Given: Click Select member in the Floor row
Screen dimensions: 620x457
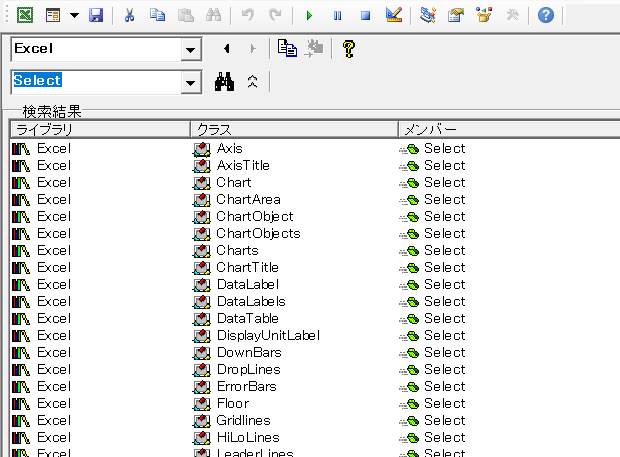Looking at the screenshot, I should pyautogui.click(x=445, y=404).
